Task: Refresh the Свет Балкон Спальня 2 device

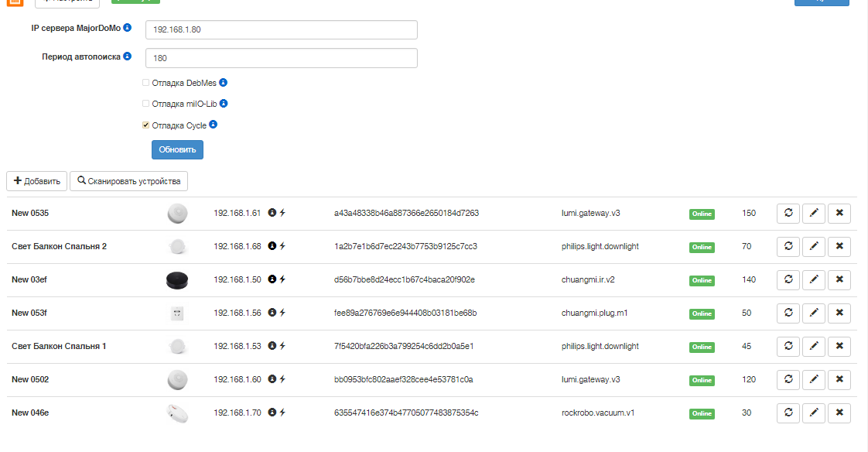Action: (x=788, y=246)
